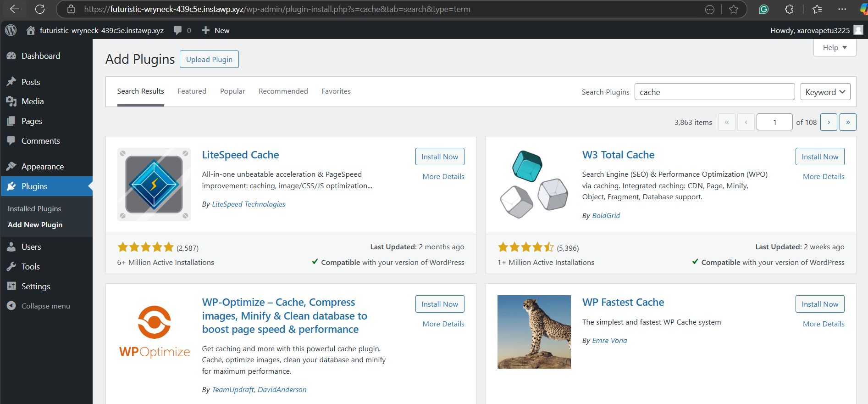The width and height of the screenshot is (868, 404).
Task: Click the home icon beside site name
Action: (30, 30)
